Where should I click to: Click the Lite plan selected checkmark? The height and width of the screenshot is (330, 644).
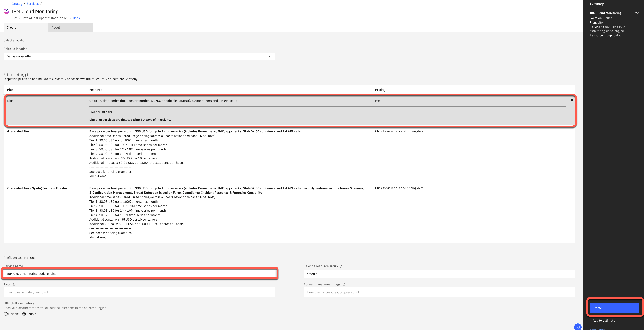pyautogui.click(x=572, y=100)
